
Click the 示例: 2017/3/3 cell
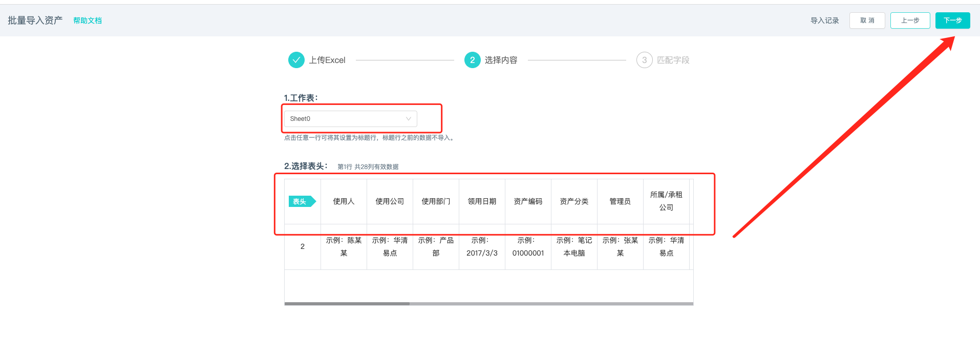point(482,246)
